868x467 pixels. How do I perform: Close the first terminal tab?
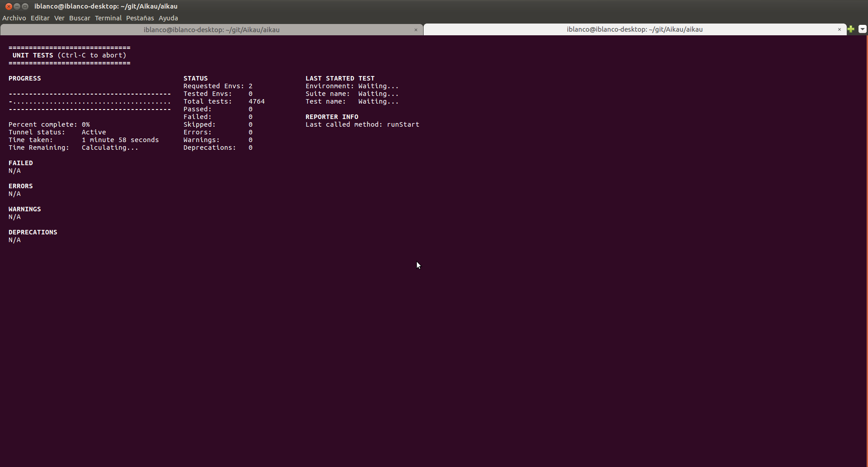[x=416, y=30]
